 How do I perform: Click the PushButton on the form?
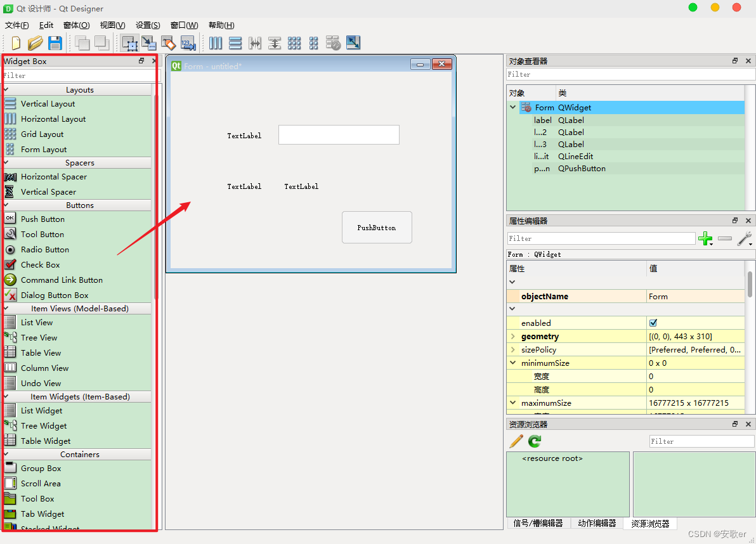tap(377, 227)
